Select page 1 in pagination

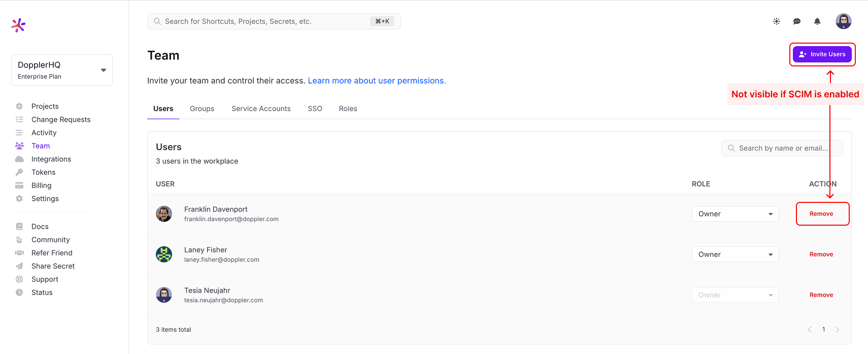pos(823,330)
